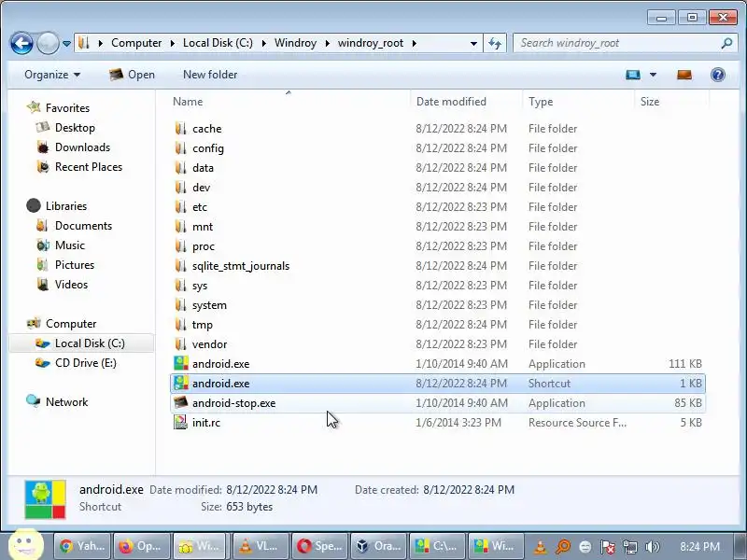This screenshot has height=560, width=747.
Task: Select the sys folder icon
Action: [x=180, y=286]
